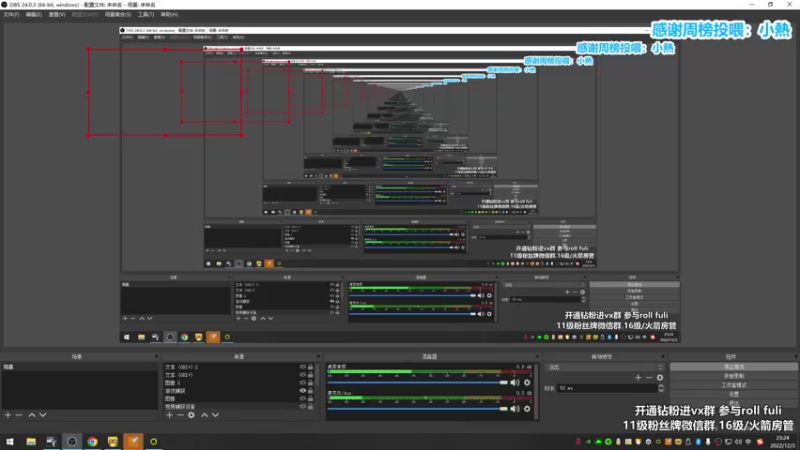Add a scene transition with the plus icon
The image size is (800, 450).
pyautogui.click(x=638, y=378)
